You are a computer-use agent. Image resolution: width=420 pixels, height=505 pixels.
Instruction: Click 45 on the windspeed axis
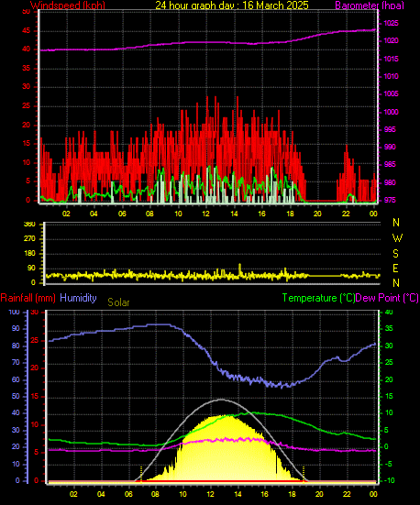pos(27,31)
